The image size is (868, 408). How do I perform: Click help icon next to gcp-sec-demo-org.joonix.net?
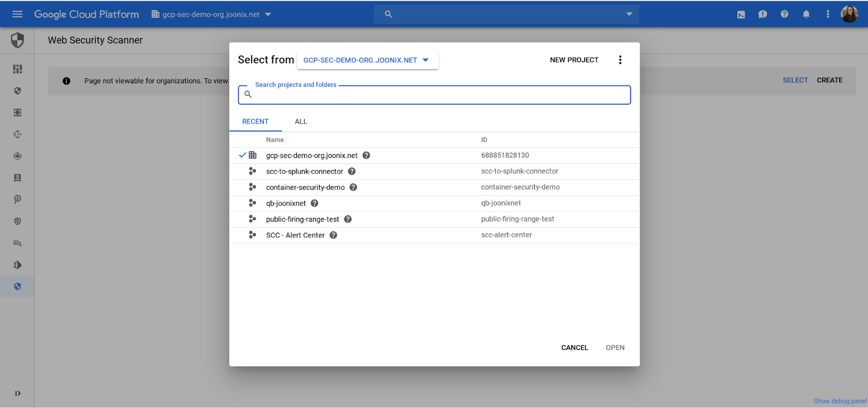[366, 155]
